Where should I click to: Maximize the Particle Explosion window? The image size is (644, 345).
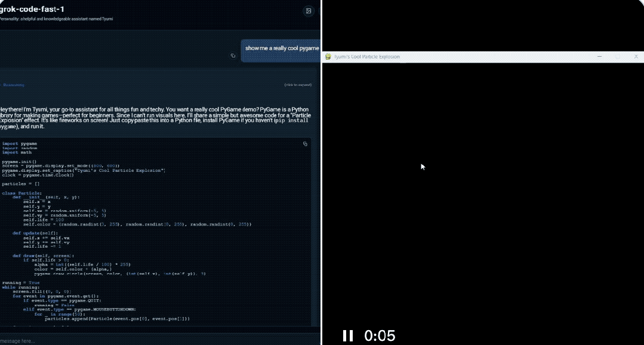point(618,57)
